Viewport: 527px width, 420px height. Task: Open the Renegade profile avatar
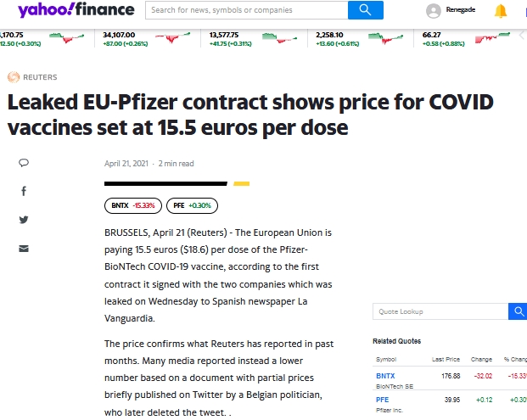434,11
